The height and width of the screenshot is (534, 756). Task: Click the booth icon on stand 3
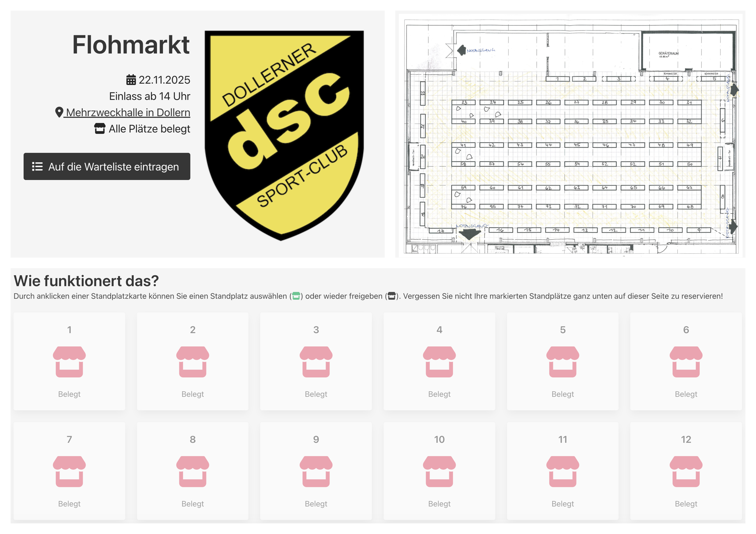[316, 362]
